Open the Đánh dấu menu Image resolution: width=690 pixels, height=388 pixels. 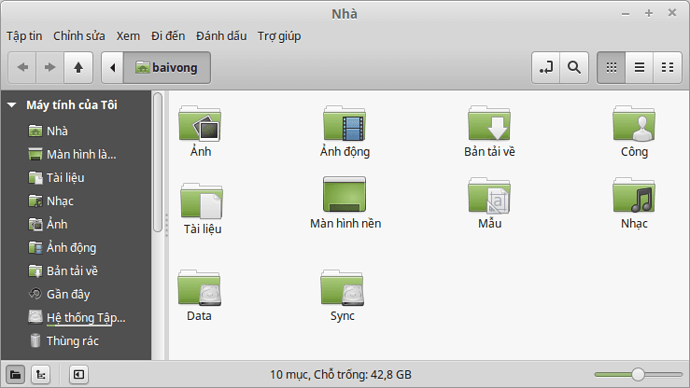tap(221, 36)
